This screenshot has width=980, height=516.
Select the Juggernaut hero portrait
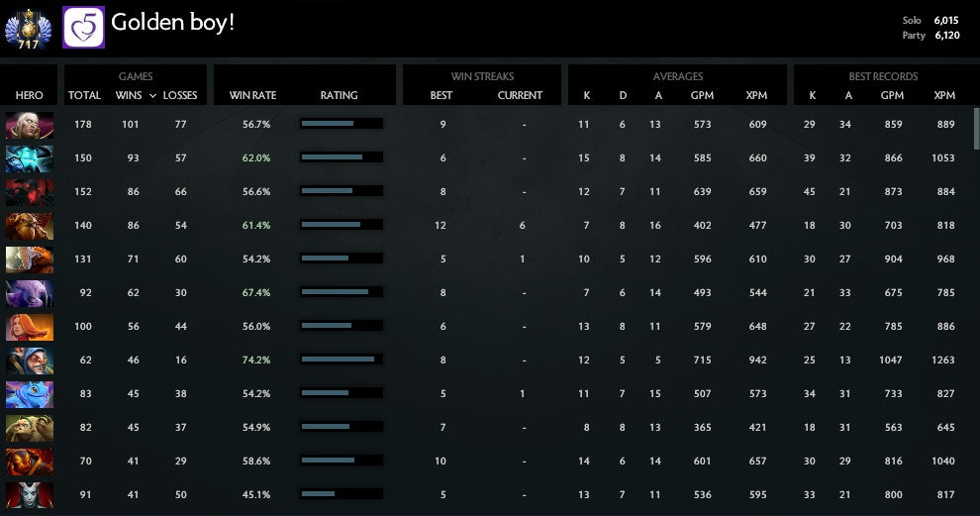[29, 259]
